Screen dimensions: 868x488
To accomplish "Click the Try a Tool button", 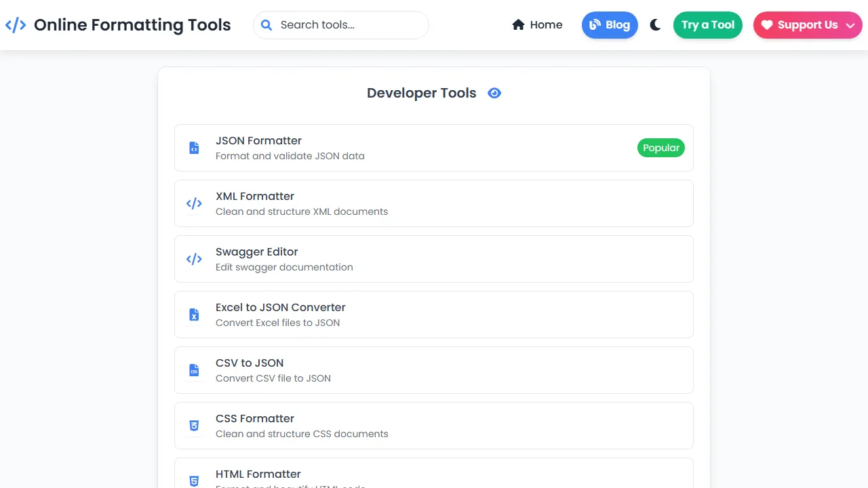I will 708,24.
